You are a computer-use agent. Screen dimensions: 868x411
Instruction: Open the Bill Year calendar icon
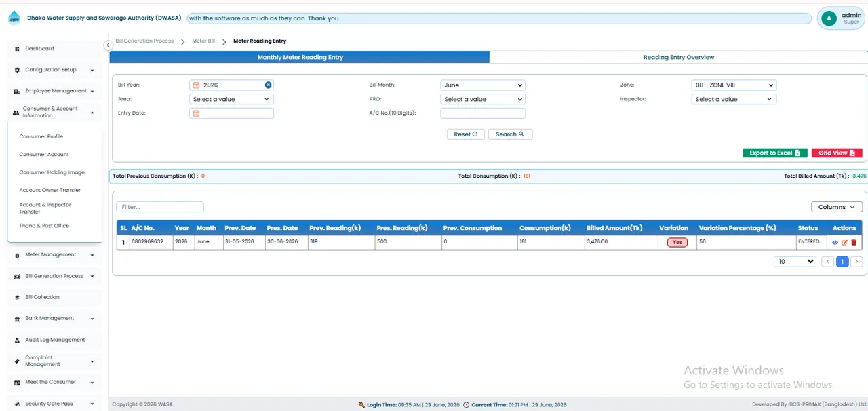point(197,85)
